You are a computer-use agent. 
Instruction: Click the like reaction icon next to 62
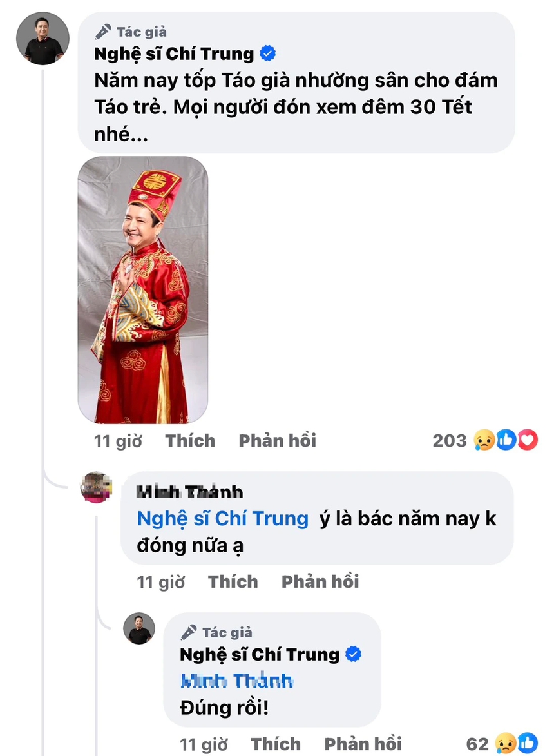click(528, 744)
